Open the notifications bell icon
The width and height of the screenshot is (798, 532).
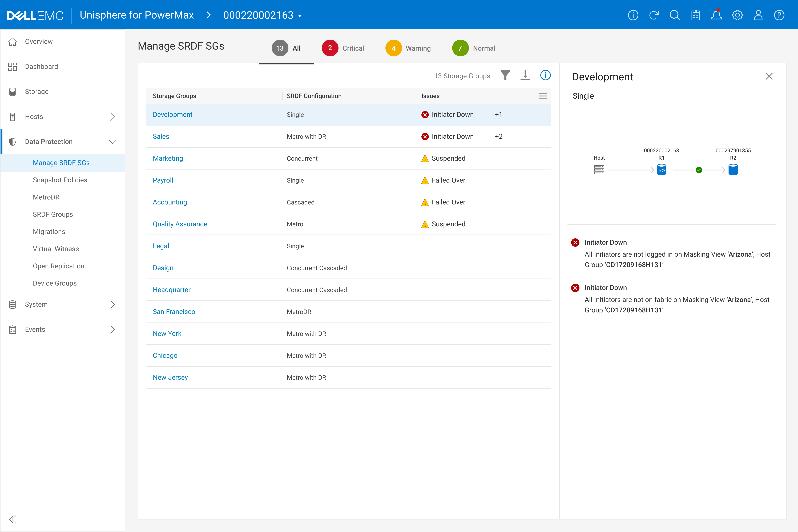tap(716, 15)
